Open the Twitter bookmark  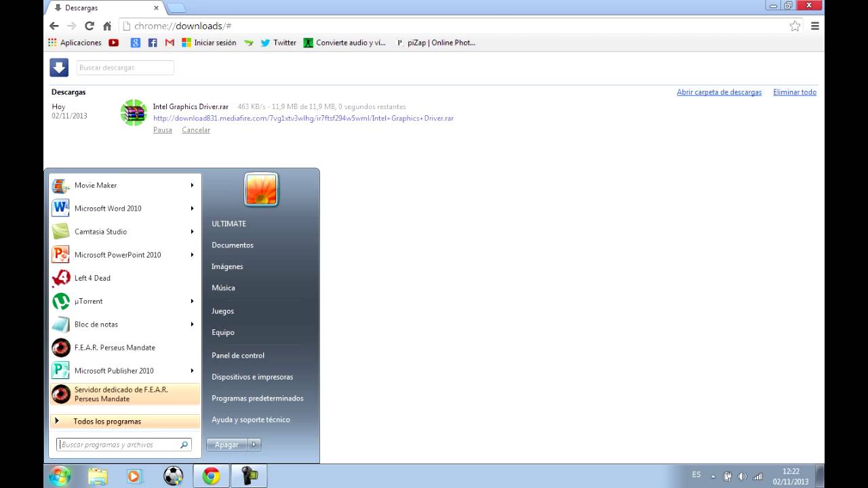click(x=279, y=43)
